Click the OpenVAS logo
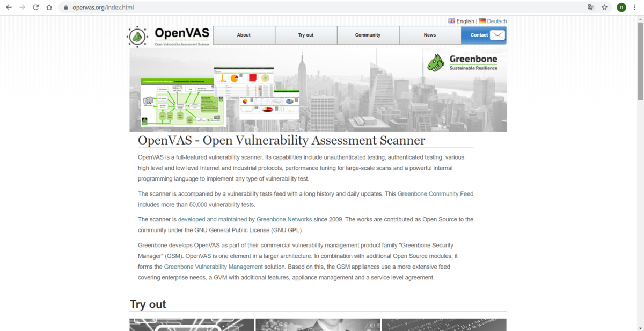 tap(168, 36)
